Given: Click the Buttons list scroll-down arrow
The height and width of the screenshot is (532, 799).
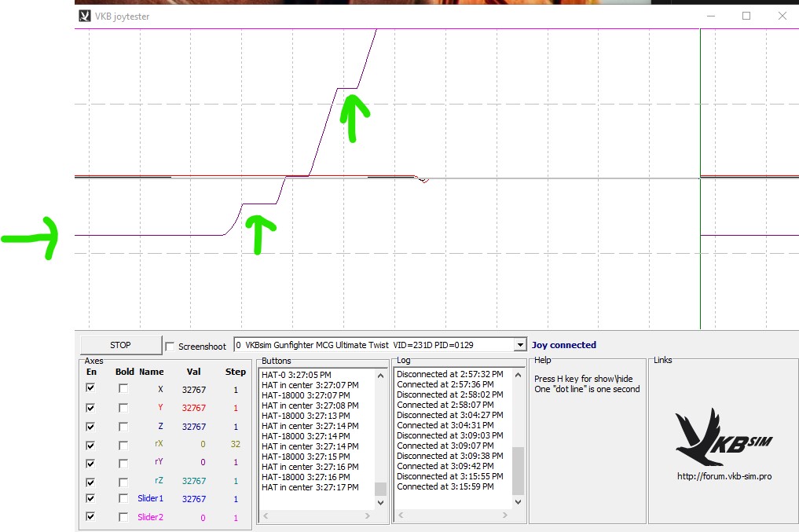Looking at the screenshot, I should click(x=380, y=502).
